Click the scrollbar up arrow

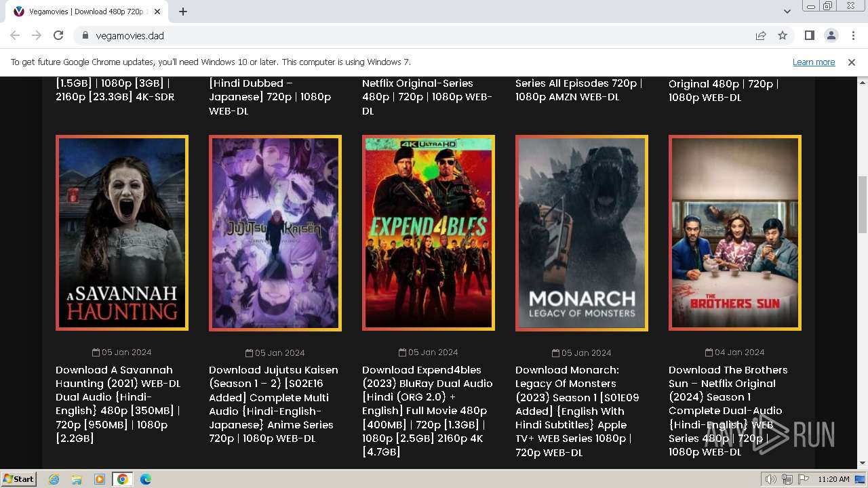point(863,82)
